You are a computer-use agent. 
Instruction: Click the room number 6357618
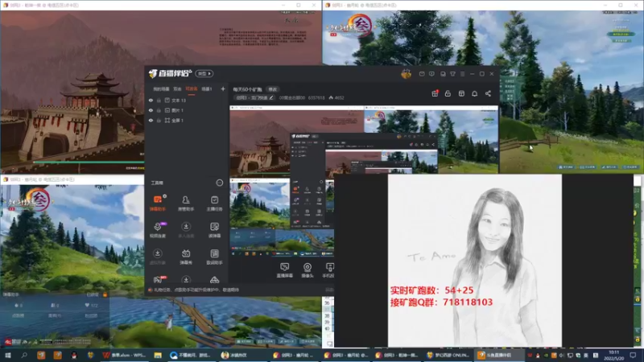point(316,97)
